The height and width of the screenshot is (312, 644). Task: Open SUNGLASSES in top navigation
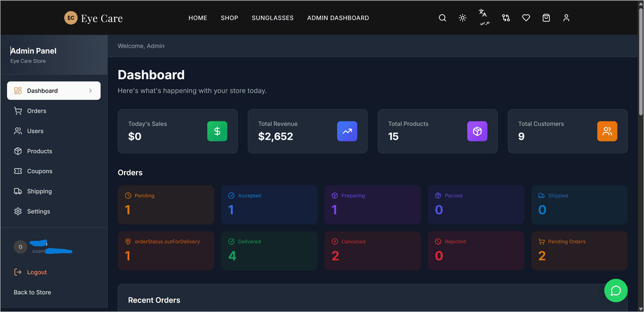coord(273,18)
